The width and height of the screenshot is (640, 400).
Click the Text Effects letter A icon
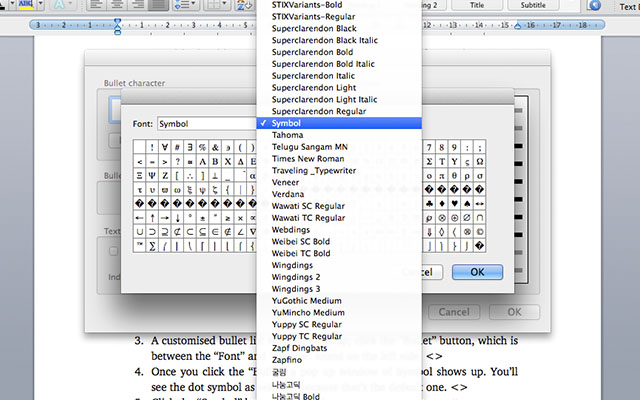pyautogui.click(x=60, y=4)
